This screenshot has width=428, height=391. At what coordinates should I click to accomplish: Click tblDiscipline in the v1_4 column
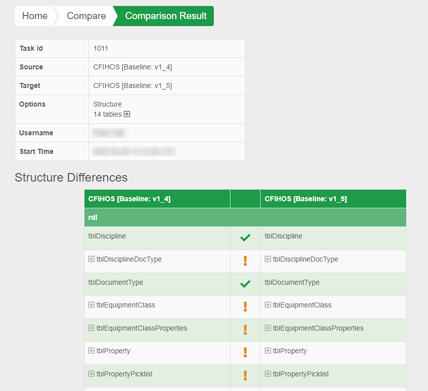pos(107,236)
